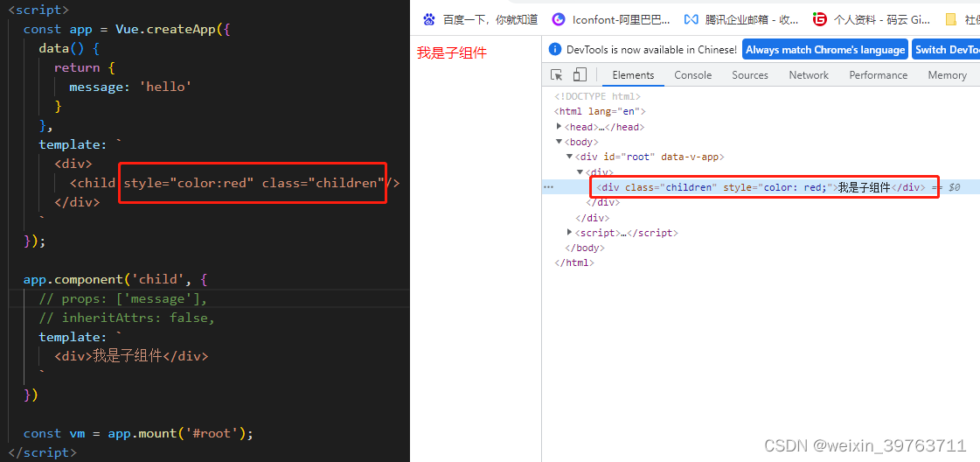Select the closing </html> tag row
The image size is (980, 462).
click(x=574, y=263)
